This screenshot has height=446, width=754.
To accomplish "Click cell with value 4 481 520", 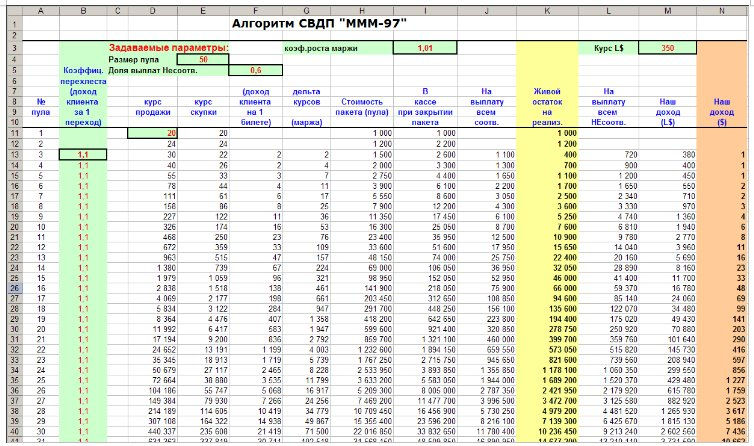I will point(608,411).
